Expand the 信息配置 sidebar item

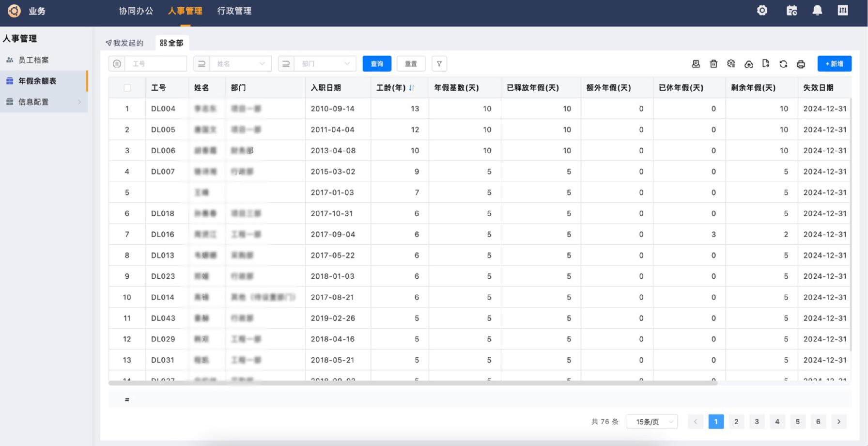(44, 102)
